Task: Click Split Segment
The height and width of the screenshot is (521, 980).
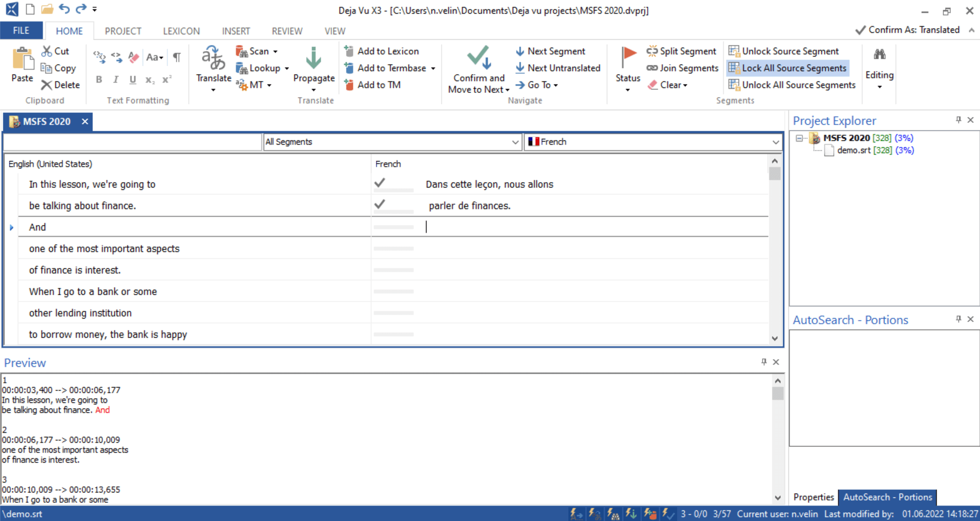Action: (x=681, y=51)
